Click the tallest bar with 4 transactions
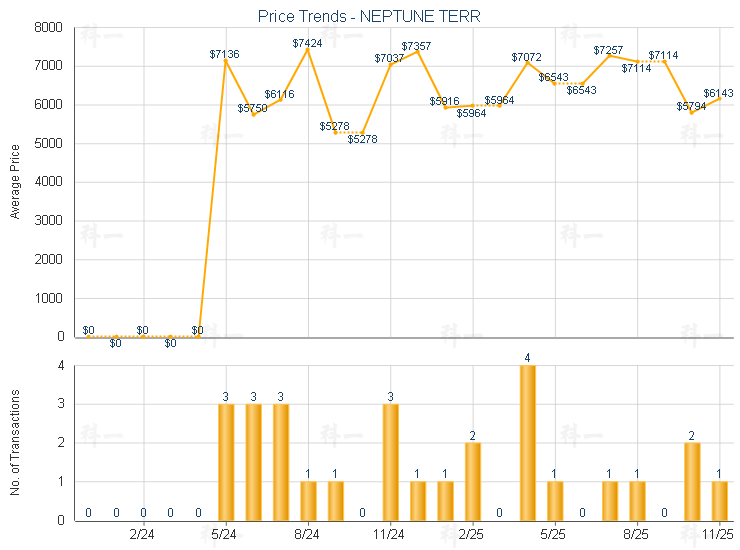This screenshot has width=740, height=550. coord(527,443)
